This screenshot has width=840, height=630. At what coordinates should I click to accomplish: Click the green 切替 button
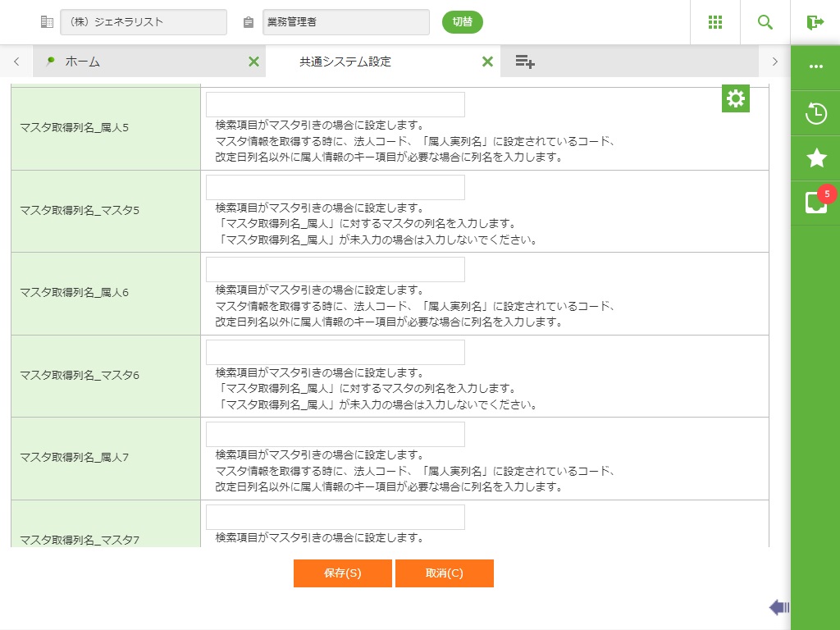click(463, 22)
